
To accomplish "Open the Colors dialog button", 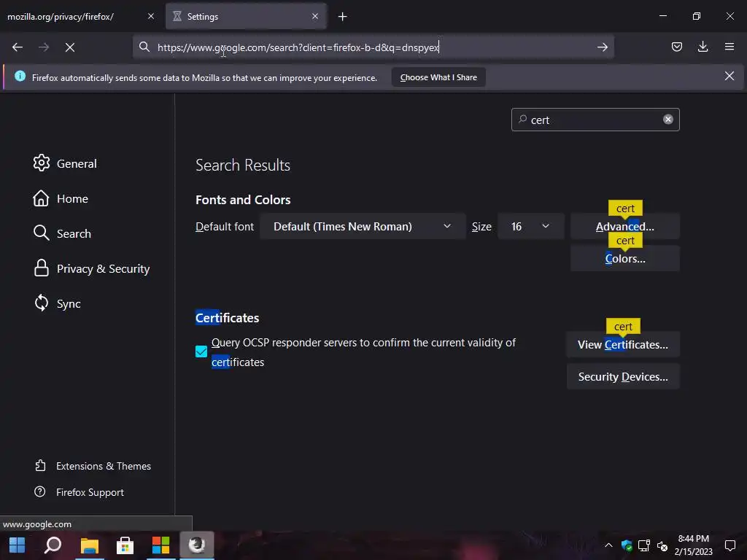I will coord(624,259).
